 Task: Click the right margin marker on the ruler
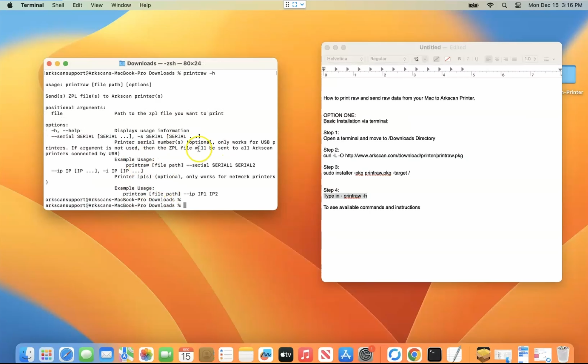[x=560, y=69]
